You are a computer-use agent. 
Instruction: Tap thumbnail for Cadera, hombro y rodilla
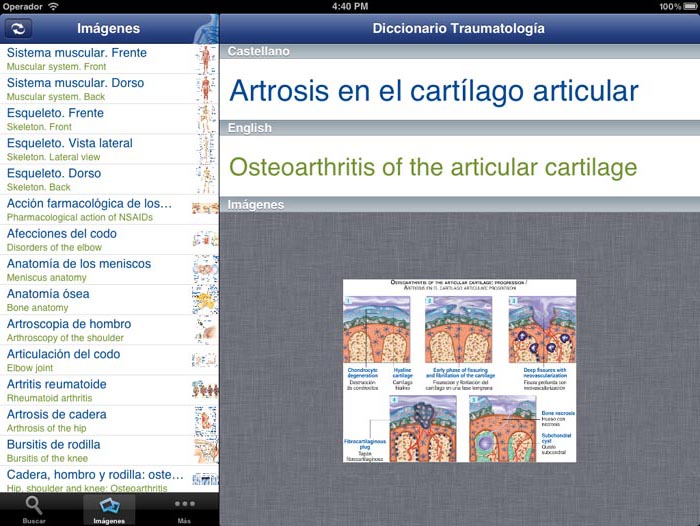205,480
